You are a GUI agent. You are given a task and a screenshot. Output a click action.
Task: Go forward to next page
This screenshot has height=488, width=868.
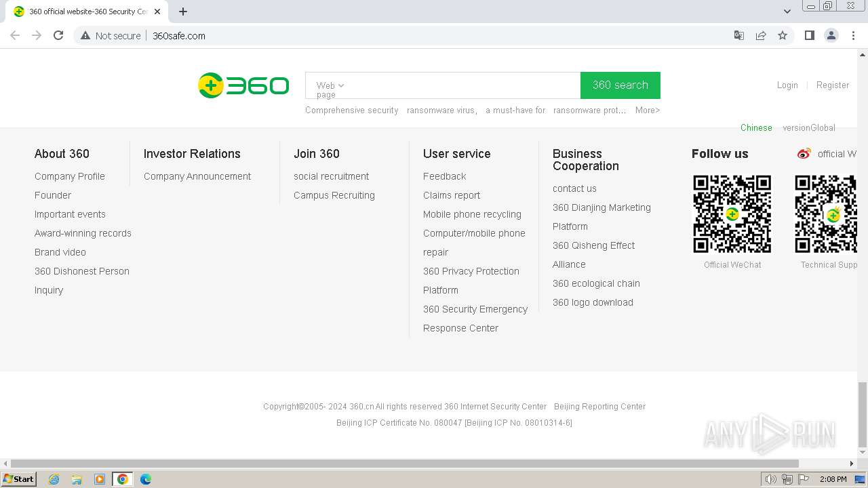point(37,35)
